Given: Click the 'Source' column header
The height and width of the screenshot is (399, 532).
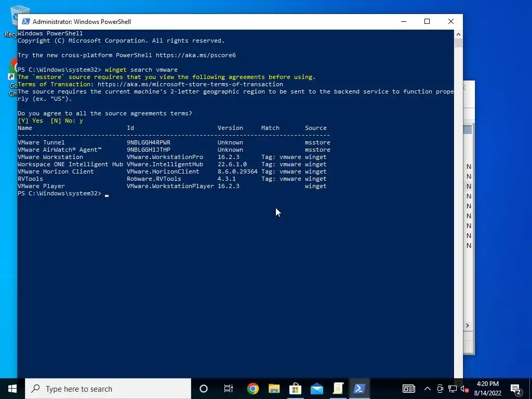Looking at the screenshot, I should (x=315, y=128).
